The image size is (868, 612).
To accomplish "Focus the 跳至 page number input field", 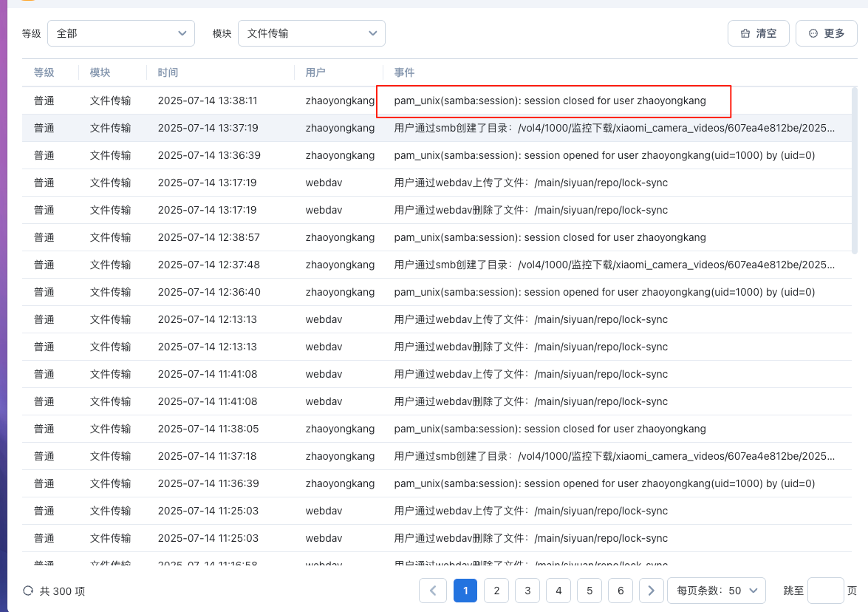I will pos(825,591).
